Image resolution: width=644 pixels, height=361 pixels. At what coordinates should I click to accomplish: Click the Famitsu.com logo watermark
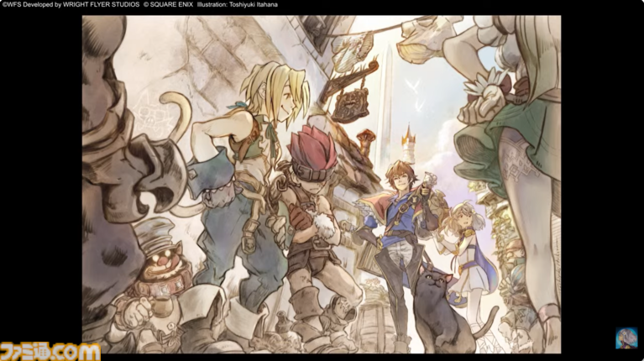click(x=50, y=350)
